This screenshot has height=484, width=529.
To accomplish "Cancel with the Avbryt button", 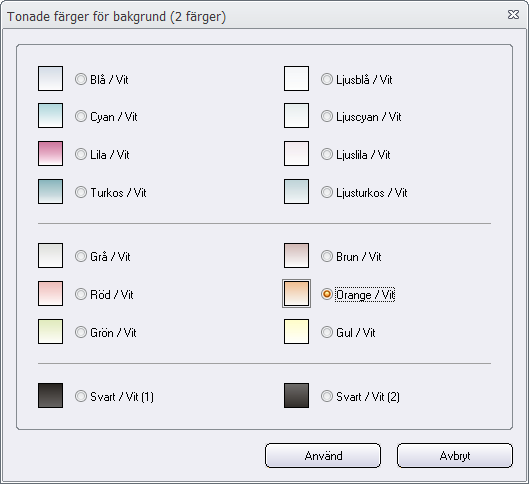I will coord(455,456).
